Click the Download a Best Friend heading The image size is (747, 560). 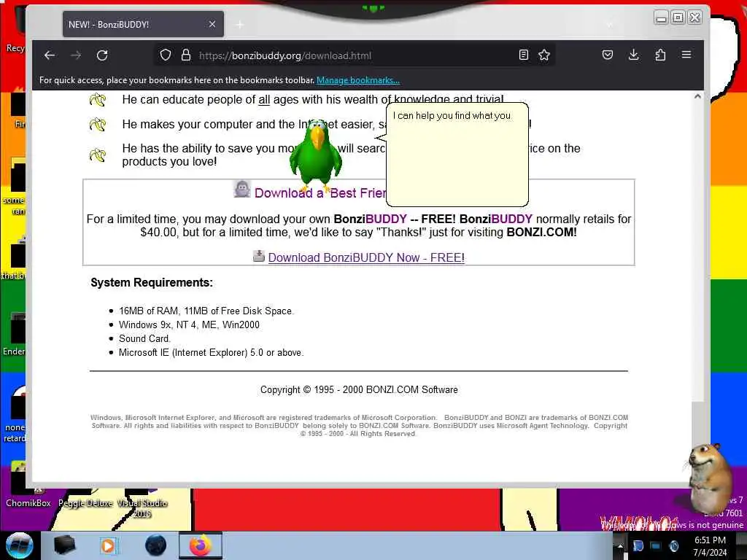tap(320, 192)
